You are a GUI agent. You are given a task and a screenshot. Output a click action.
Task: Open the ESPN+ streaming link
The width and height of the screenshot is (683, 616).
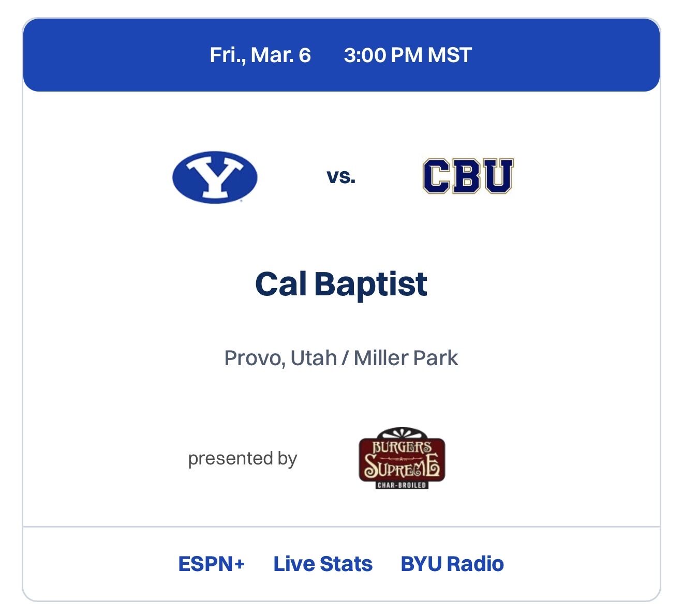[211, 564]
